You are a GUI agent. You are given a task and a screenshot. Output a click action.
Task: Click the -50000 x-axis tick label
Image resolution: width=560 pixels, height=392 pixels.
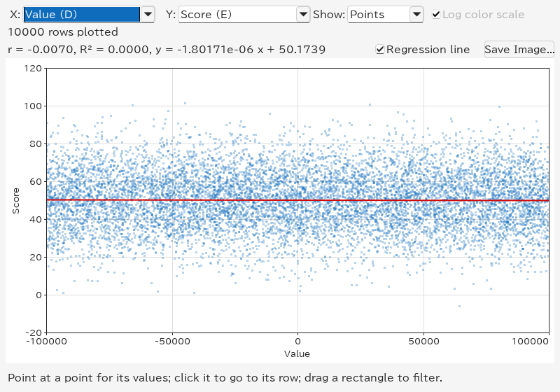pos(172,342)
